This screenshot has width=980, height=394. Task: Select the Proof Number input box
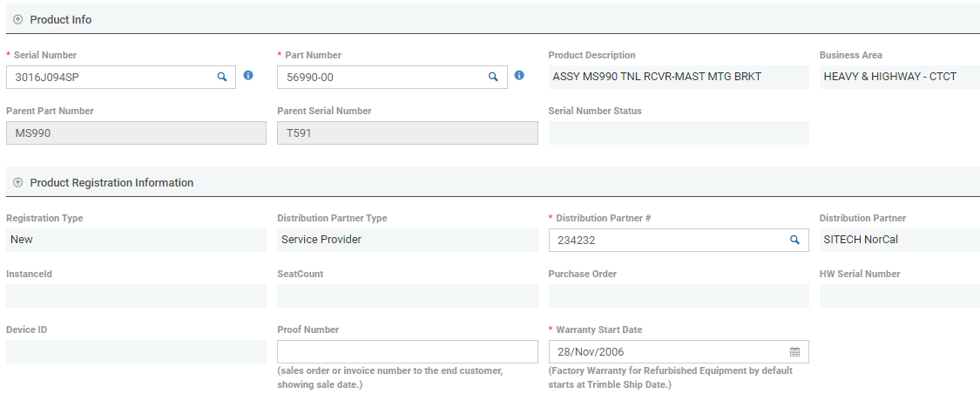(x=407, y=351)
